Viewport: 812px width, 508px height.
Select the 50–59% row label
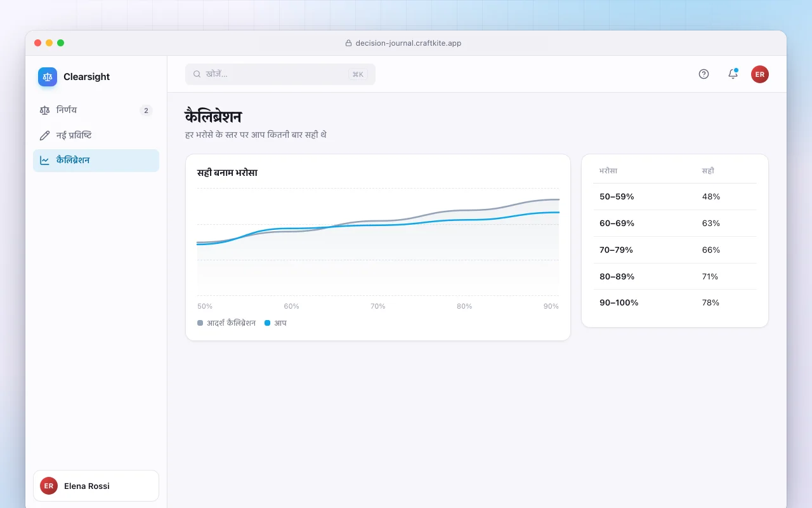[617, 197]
